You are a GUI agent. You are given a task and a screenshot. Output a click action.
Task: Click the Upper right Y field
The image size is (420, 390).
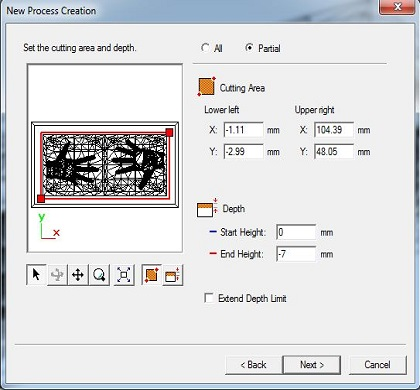334,152
